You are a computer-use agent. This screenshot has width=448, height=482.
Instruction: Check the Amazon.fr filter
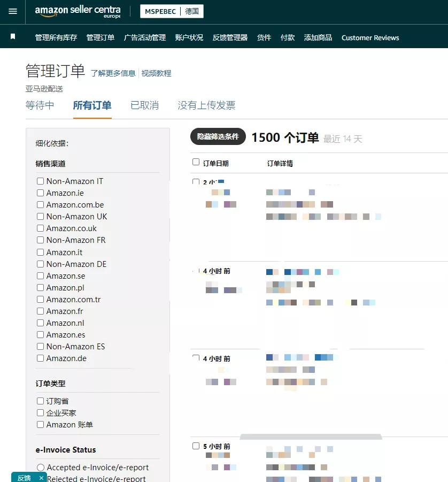tap(40, 311)
